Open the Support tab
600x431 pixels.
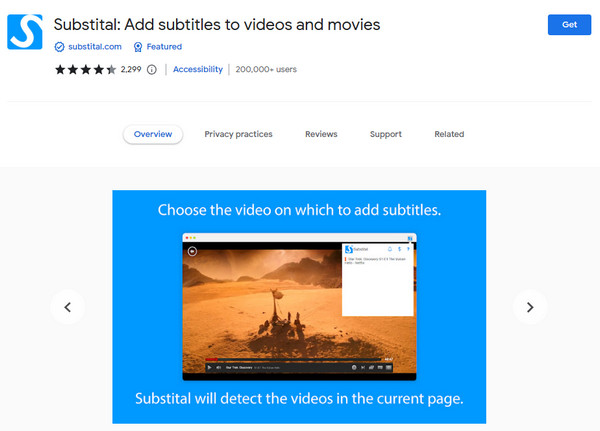click(386, 134)
